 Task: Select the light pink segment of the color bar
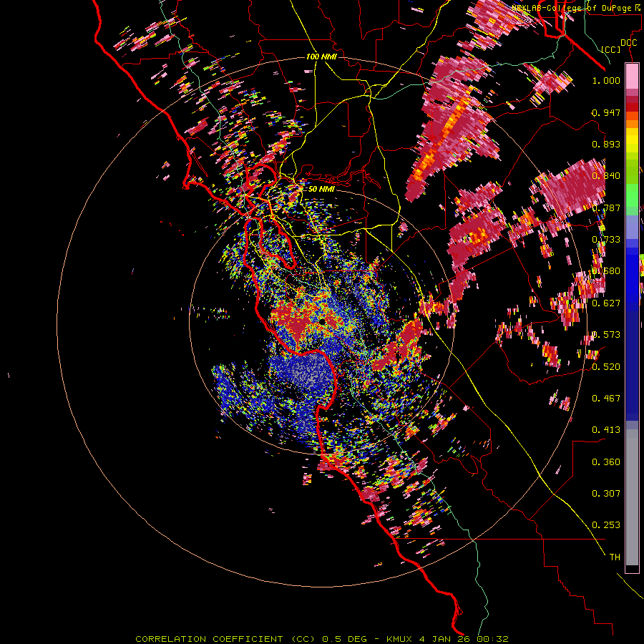pyautogui.click(x=632, y=77)
